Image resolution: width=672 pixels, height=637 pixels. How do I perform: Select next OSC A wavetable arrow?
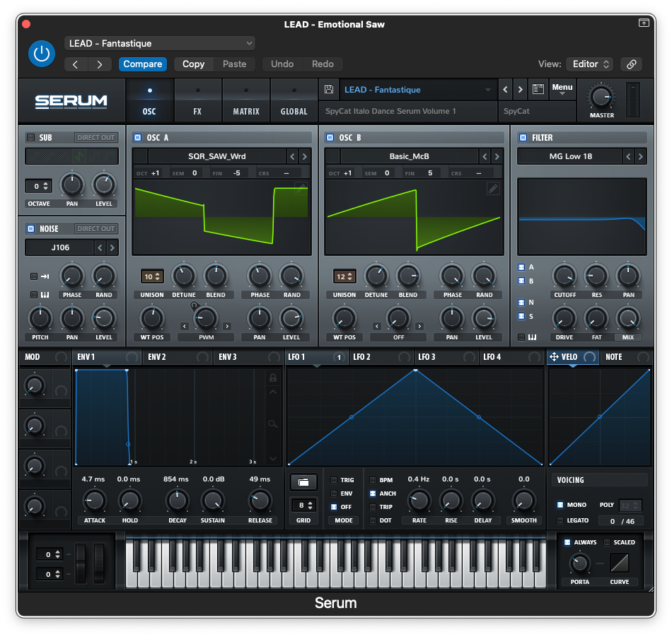click(x=304, y=156)
